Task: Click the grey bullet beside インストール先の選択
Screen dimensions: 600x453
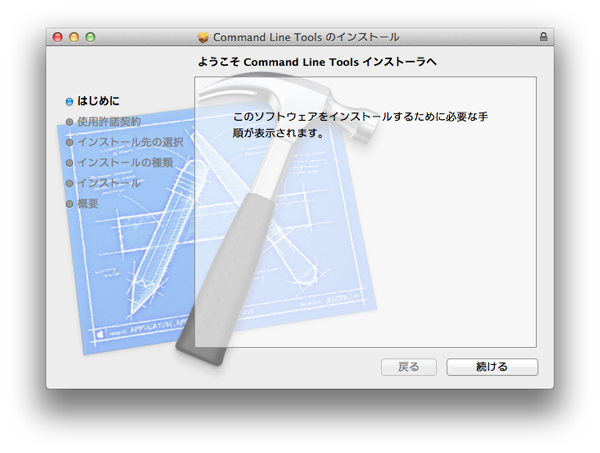Action: 69,143
